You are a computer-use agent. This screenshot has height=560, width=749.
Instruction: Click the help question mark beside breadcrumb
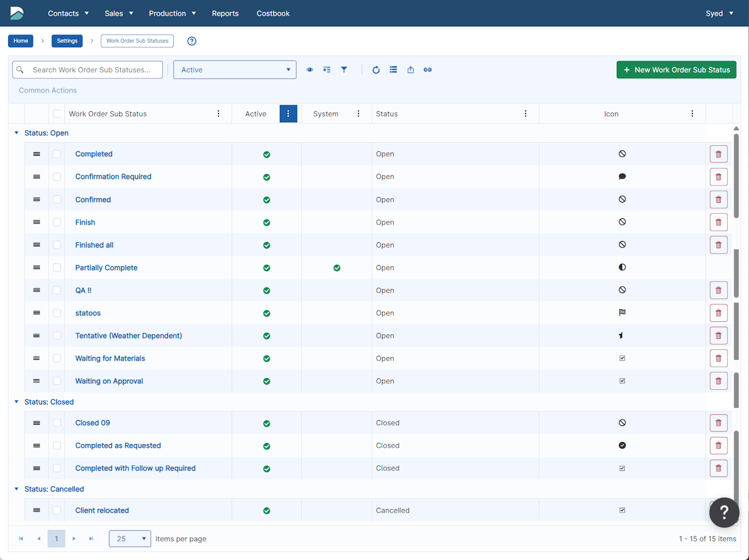pos(191,41)
